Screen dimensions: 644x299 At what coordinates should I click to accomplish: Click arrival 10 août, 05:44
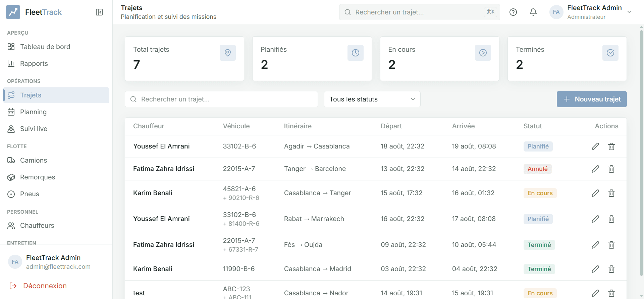click(x=474, y=245)
